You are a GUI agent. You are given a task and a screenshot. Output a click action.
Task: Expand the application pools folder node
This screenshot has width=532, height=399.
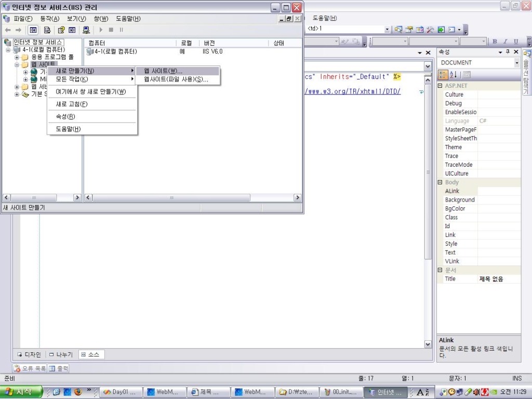(17, 57)
